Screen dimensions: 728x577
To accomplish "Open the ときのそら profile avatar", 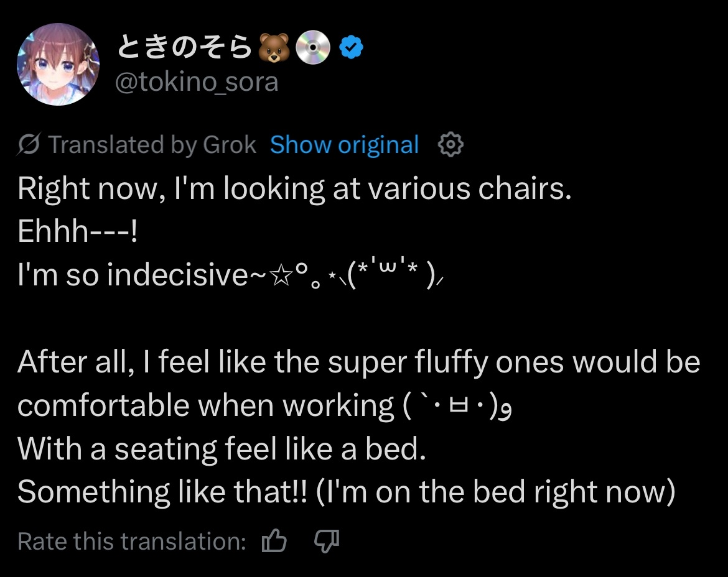I will point(58,65).
